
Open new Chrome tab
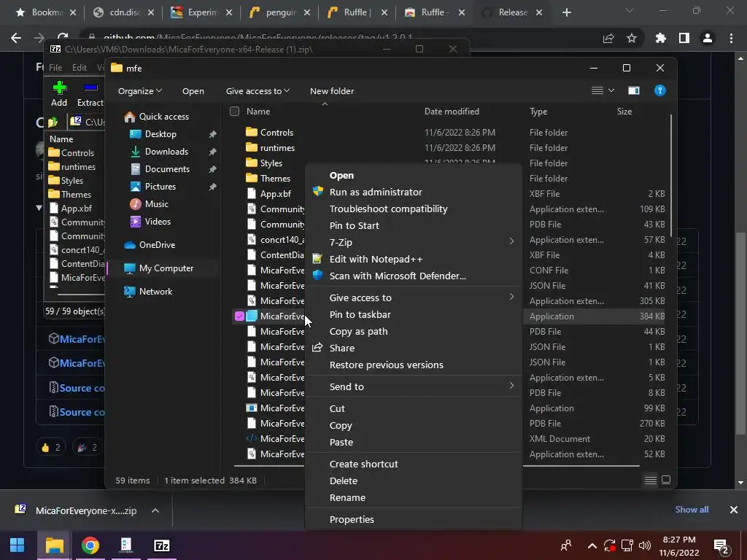tap(566, 12)
